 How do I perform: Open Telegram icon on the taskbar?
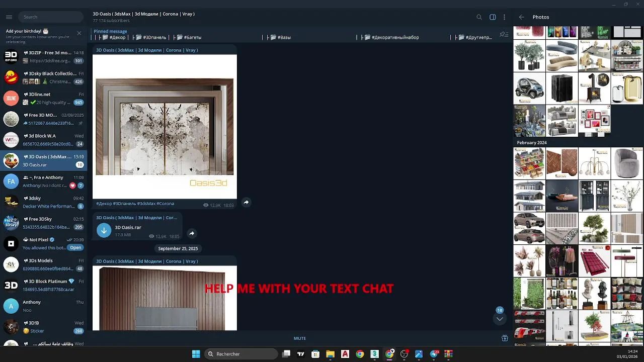click(x=434, y=354)
